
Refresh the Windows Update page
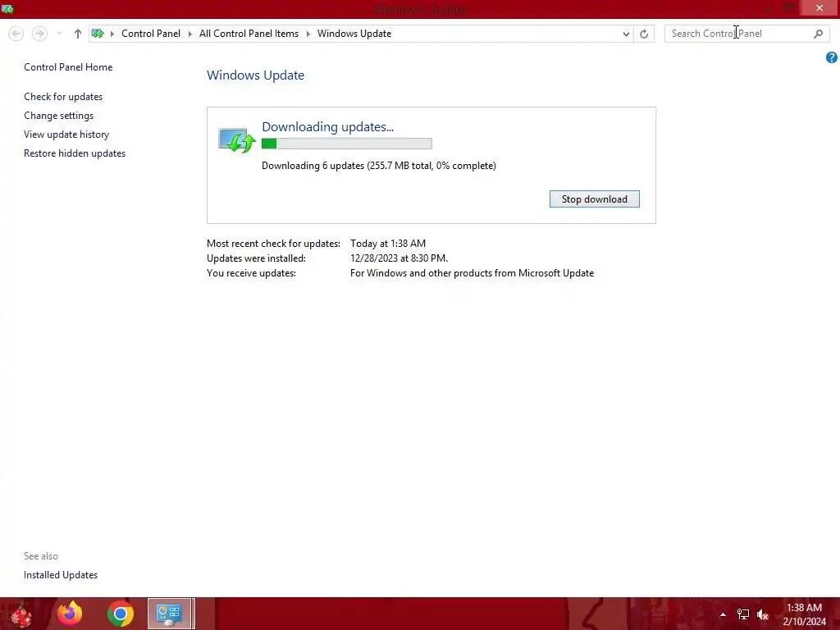pos(644,34)
